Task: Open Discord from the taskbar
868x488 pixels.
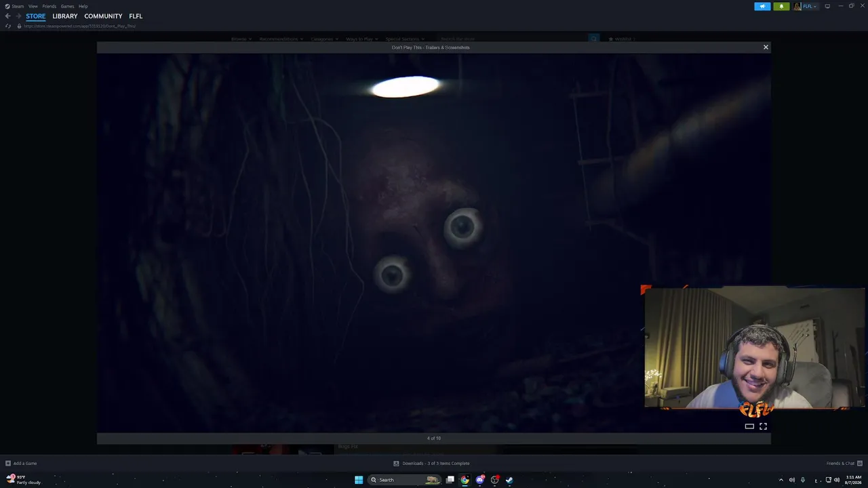Action: pos(480,480)
